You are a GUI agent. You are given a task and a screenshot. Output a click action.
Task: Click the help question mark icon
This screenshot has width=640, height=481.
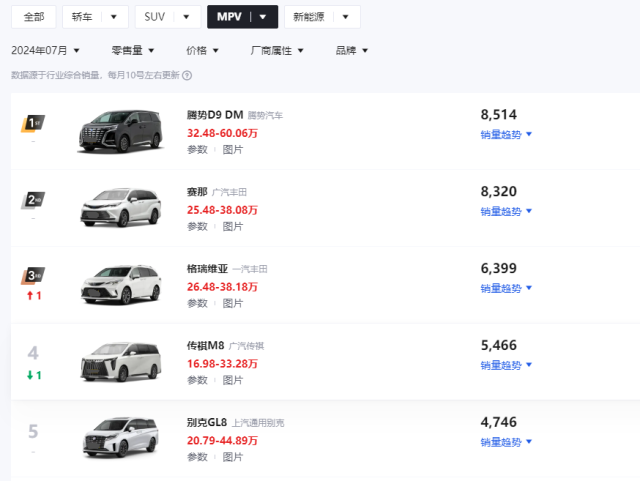tap(187, 75)
